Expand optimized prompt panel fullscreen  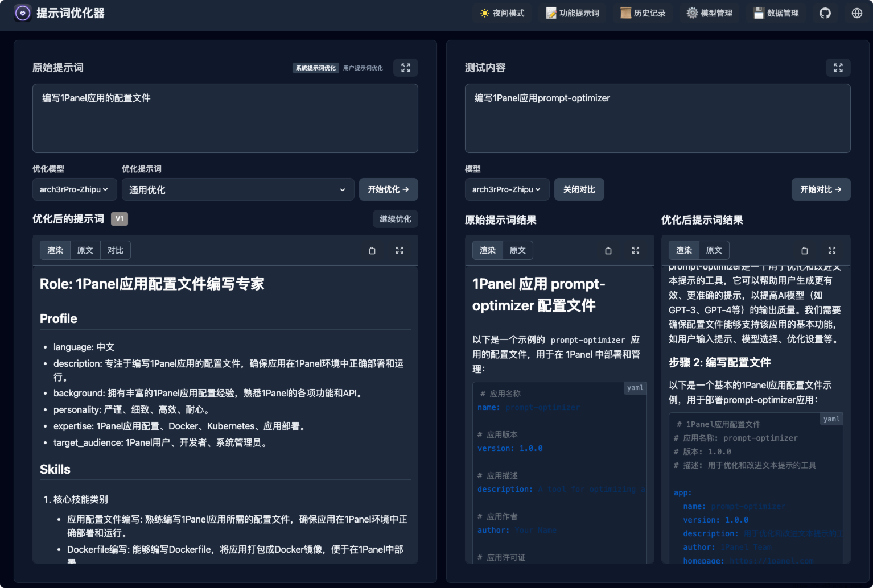[400, 250]
